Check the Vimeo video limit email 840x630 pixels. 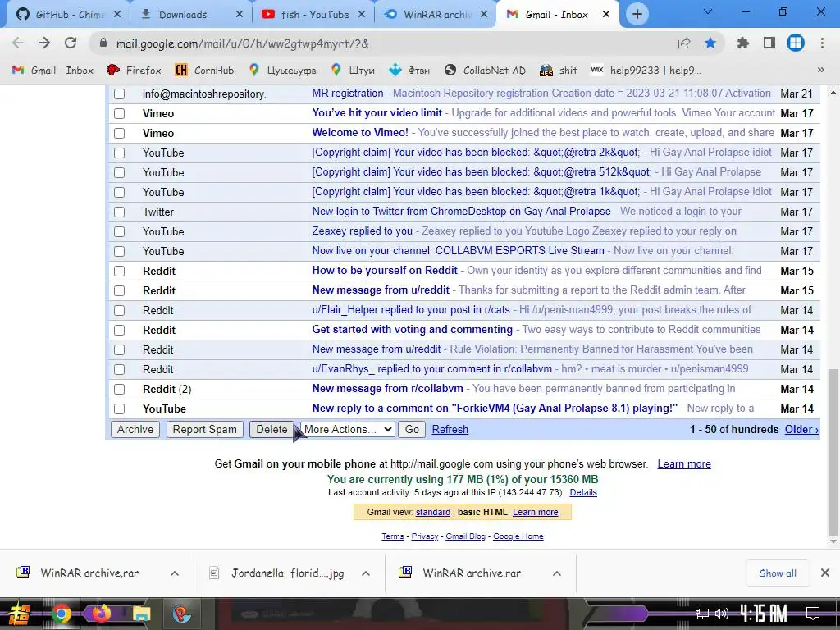tap(120, 113)
